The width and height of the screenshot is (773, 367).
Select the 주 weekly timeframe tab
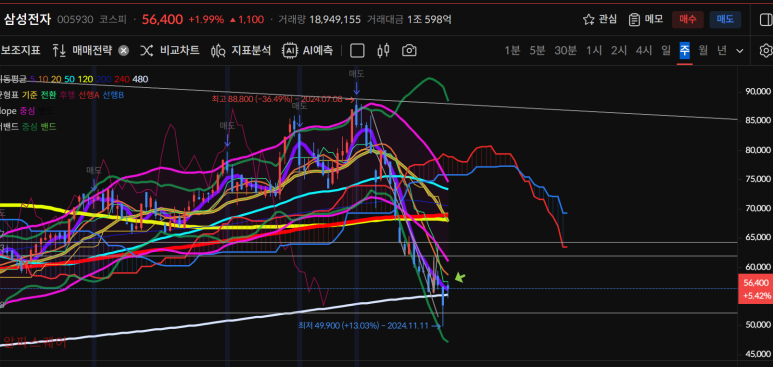[685, 50]
